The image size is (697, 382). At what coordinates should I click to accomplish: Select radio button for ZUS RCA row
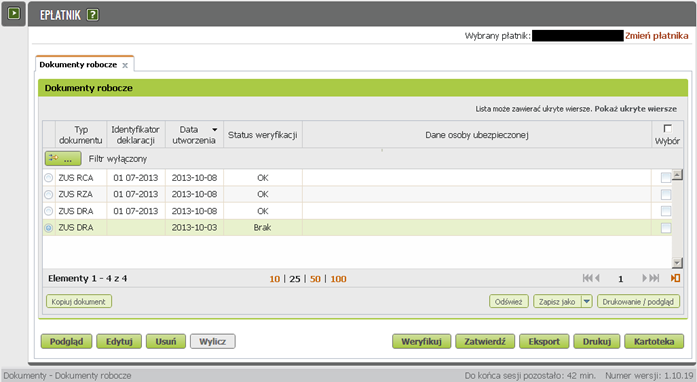coord(48,178)
